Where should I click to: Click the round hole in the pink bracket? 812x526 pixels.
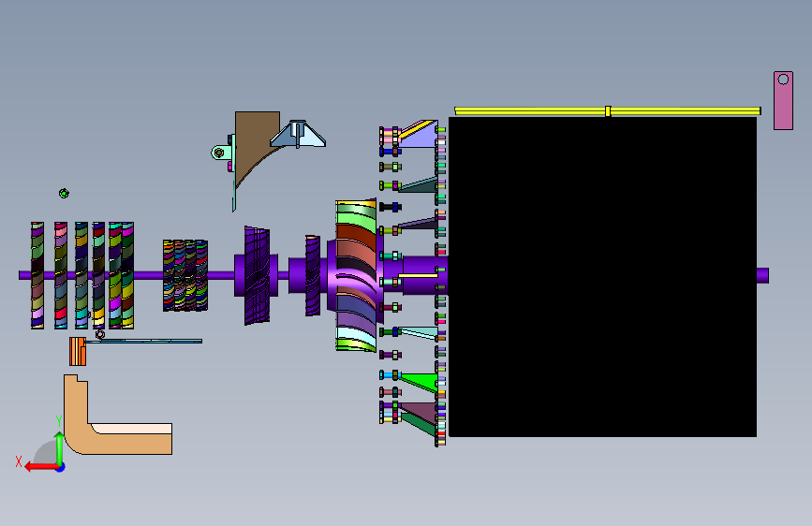783,80
